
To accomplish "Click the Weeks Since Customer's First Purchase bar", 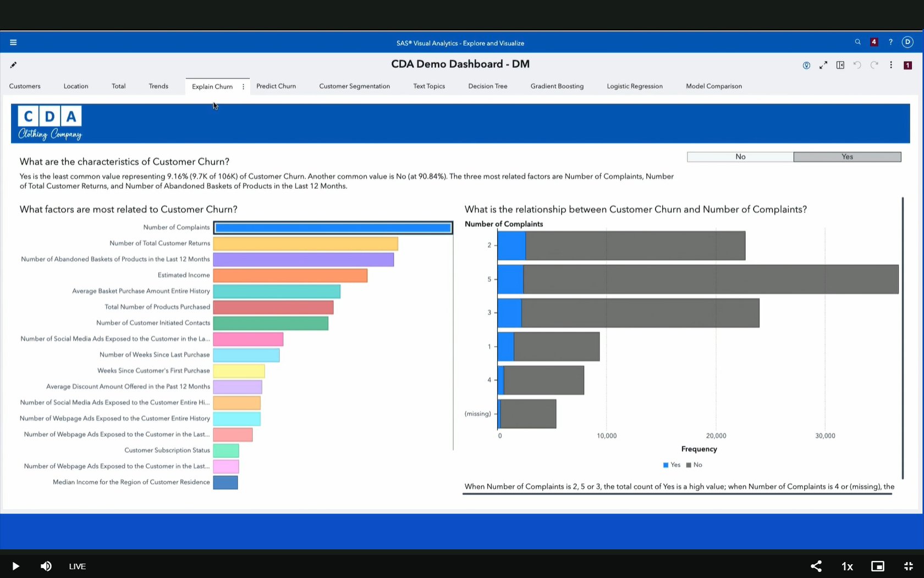I will pyautogui.click(x=239, y=371).
